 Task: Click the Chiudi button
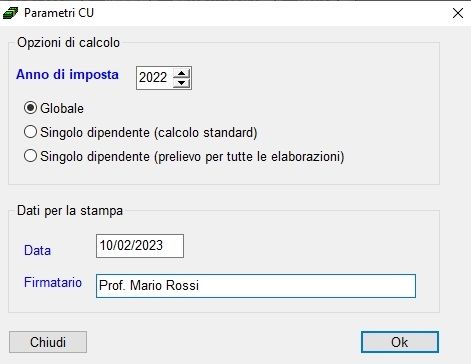click(x=48, y=342)
